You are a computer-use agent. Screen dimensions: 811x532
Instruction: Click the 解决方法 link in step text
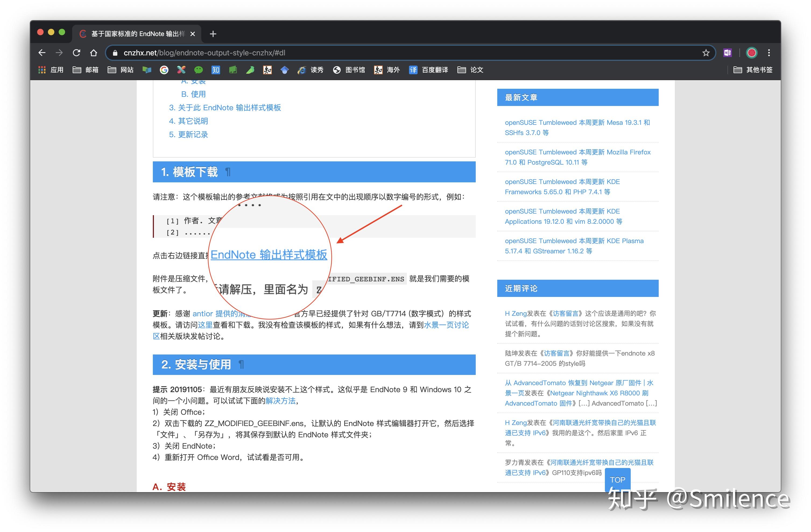click(x=280, y=401)
